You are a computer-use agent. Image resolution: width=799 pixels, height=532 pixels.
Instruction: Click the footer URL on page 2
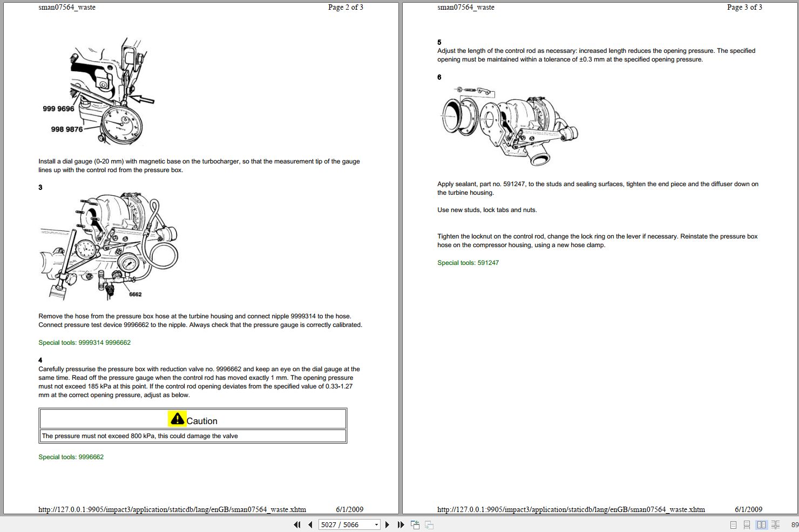[x=172, y=509]
